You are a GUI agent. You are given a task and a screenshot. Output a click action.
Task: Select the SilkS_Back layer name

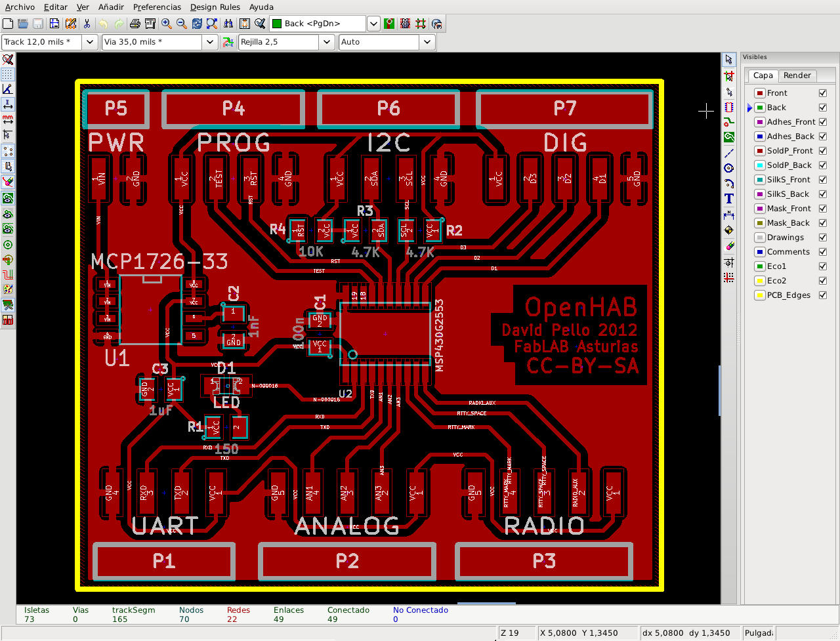[x=787, y=194]
